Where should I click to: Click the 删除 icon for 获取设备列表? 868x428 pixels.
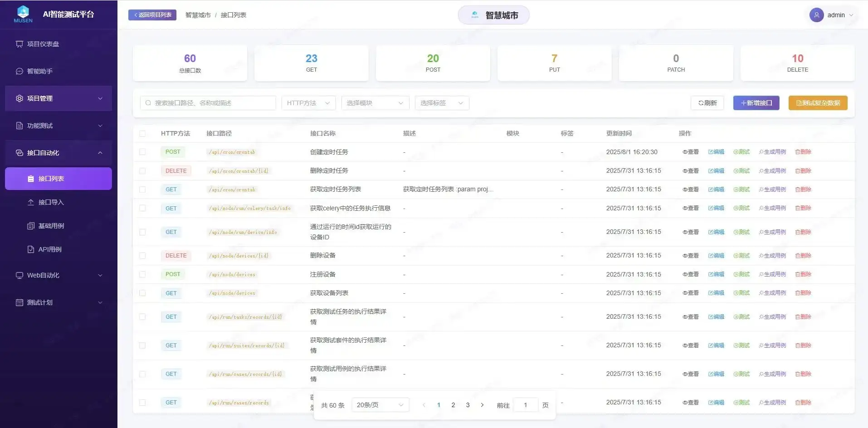[x=802, y=293]
